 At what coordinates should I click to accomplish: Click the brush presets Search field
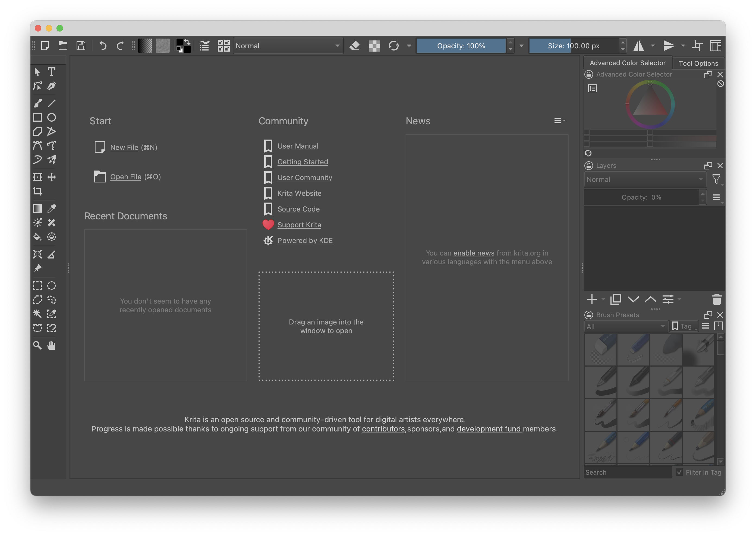[628, 472]
